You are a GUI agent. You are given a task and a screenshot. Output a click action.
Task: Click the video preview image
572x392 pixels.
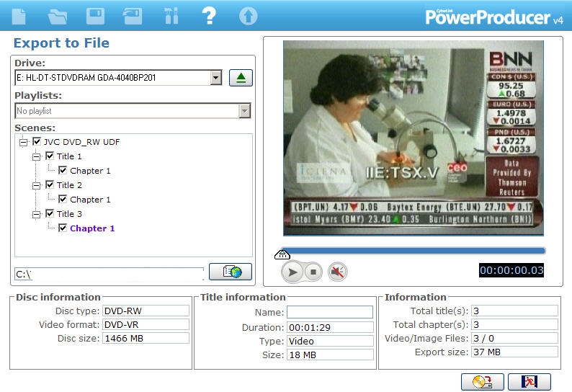(414, 138)
